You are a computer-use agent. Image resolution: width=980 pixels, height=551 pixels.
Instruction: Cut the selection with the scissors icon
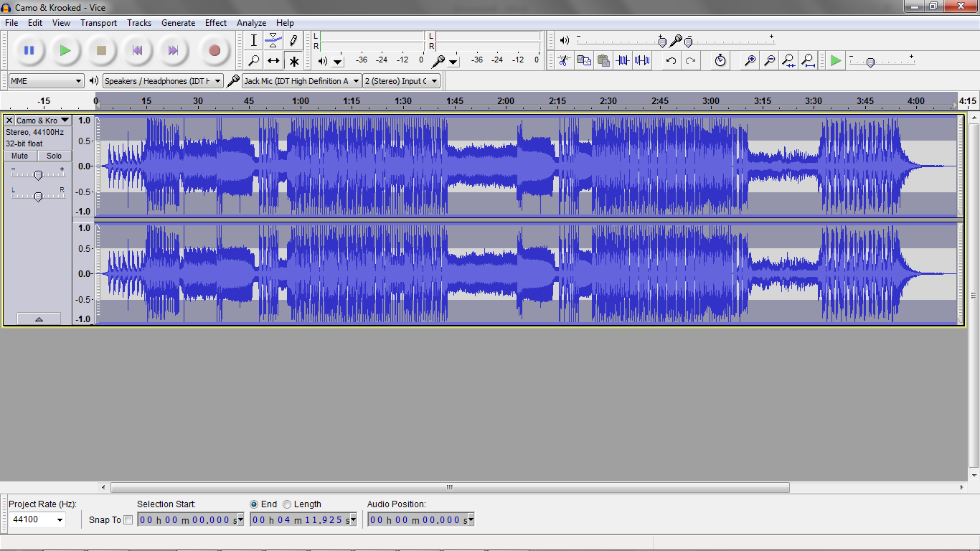(565, 61)
